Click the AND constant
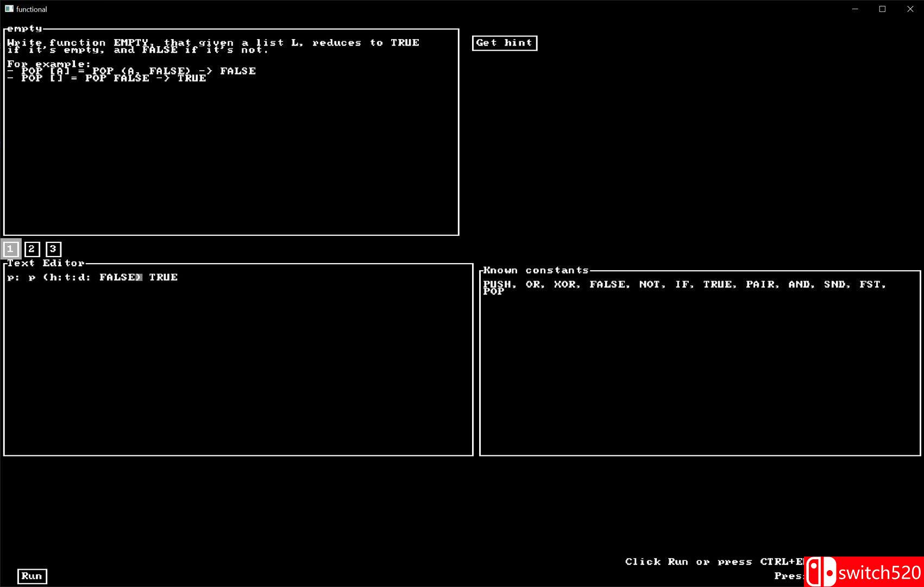 (x=800, y=284)
